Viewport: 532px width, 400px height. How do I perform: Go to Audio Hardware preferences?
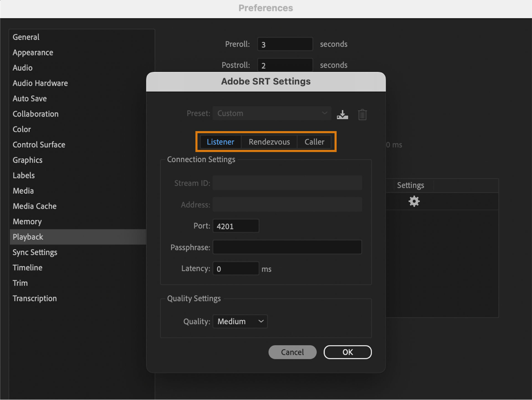[40, 83]
